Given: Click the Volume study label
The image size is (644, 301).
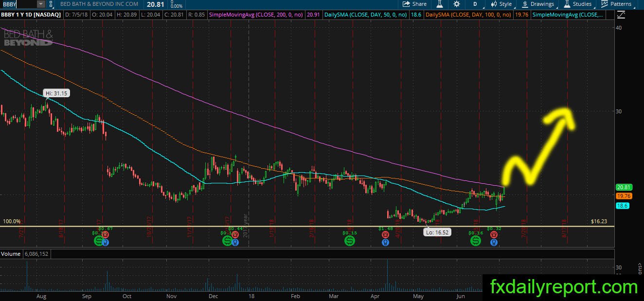Looking at the screenshot, I should tap(11, 254).
